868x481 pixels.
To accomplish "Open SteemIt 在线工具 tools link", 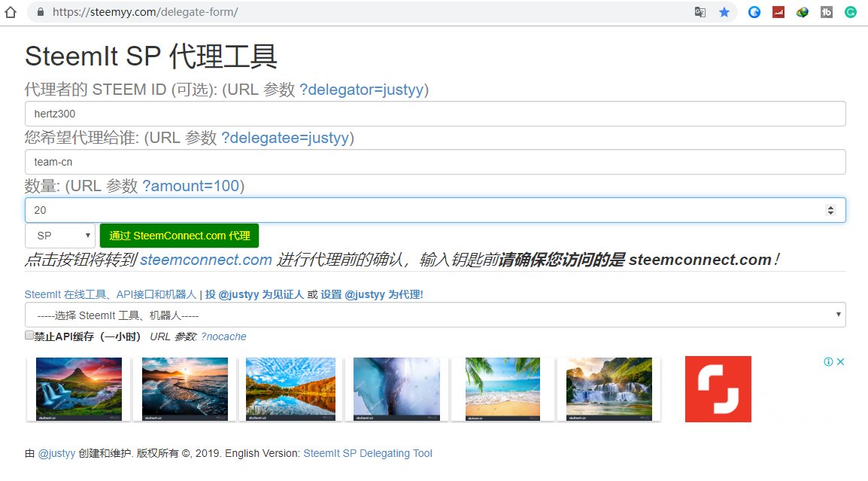I will click(111, 294).
